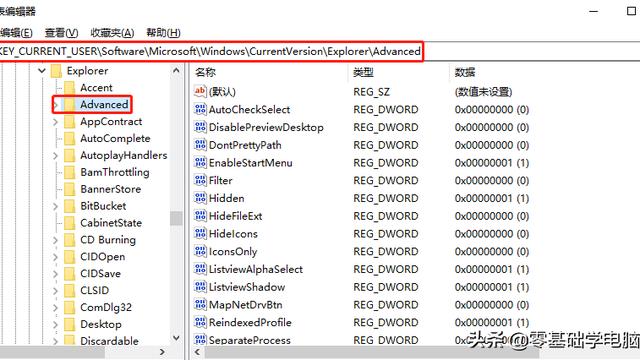Open the 查看(V) menu
This screenshot has width=640, height=360.
click(61, 33)
